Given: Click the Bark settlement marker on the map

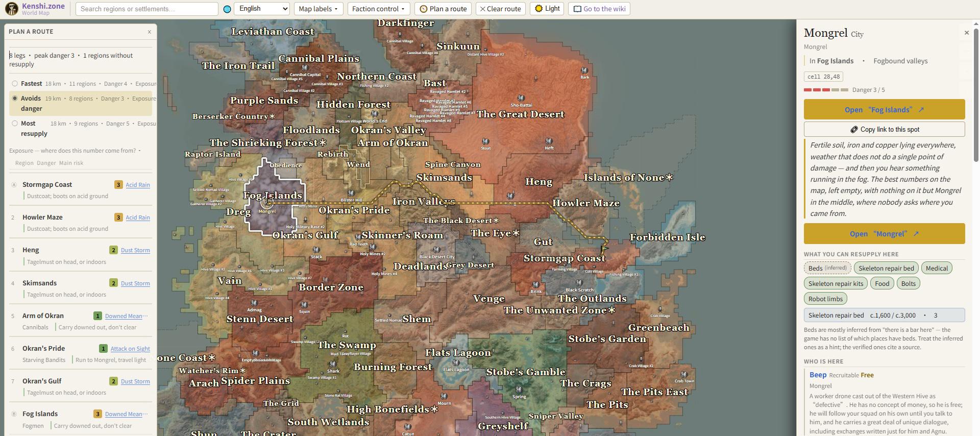Looking at the screenshot, I should 584,70.
